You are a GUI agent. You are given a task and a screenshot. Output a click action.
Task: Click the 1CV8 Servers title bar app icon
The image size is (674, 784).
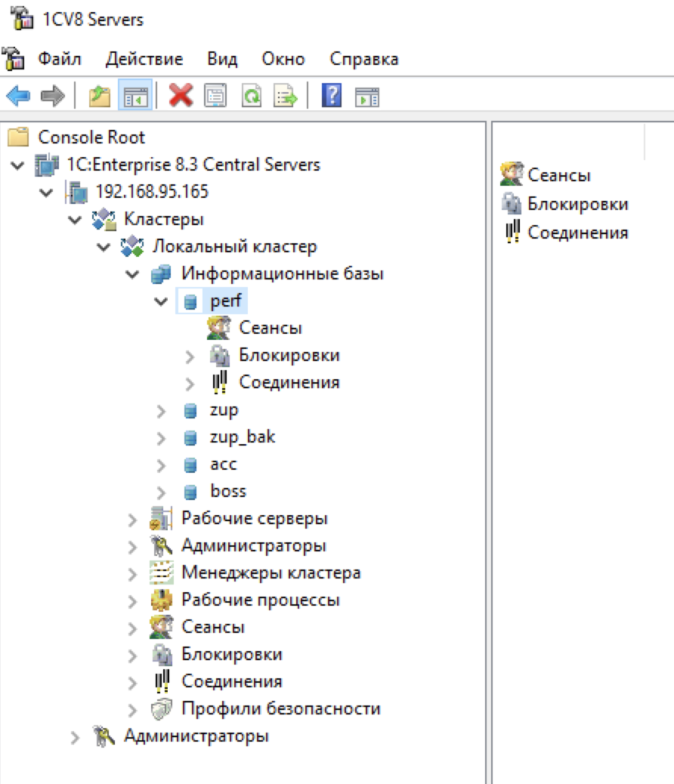pyautogui.click(x=21, y=18)
